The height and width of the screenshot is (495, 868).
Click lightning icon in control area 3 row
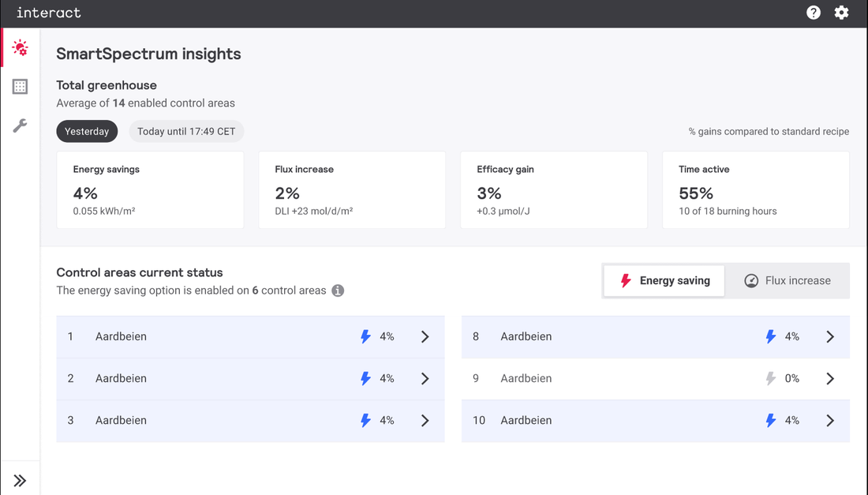(365, 421)
